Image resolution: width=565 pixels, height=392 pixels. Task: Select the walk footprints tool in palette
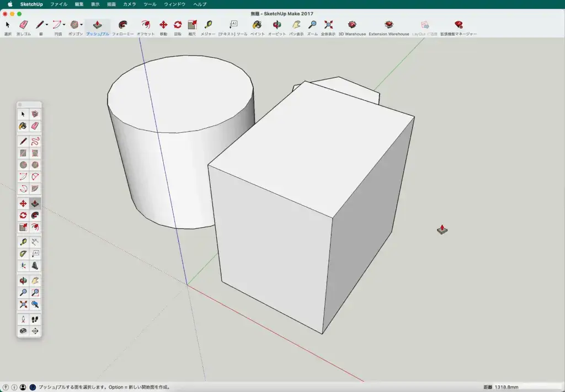point(35,319)
